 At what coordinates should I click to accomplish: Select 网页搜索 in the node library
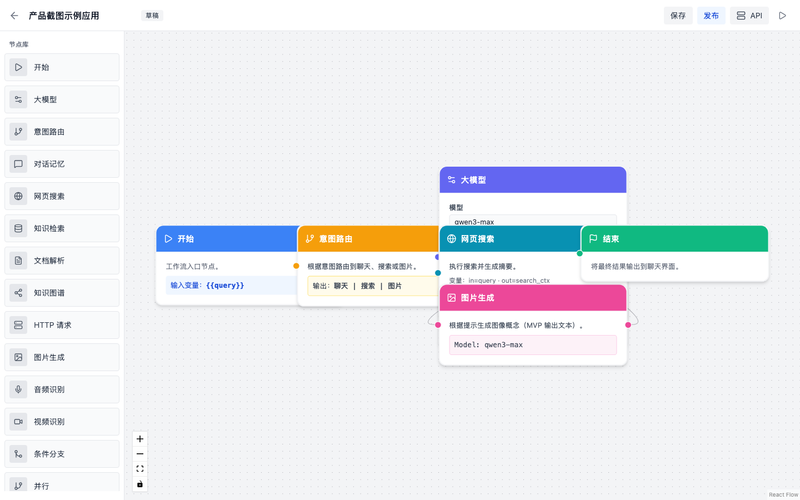(62, 196)
